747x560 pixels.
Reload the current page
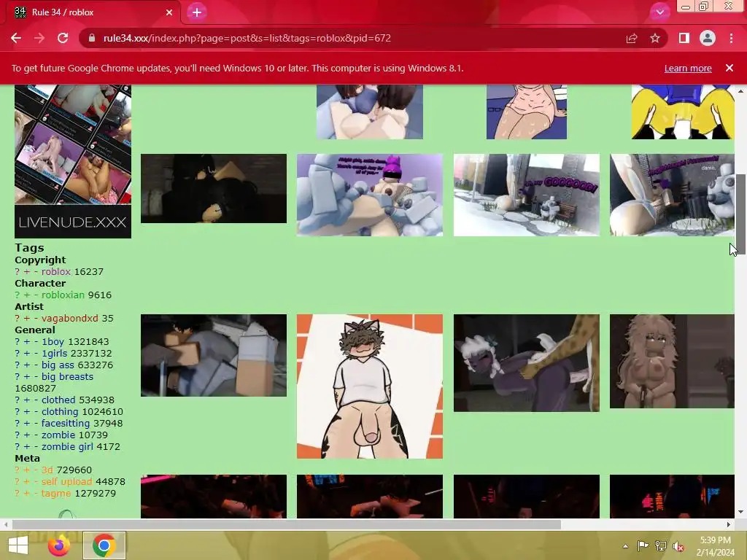(x=63, y=38)
